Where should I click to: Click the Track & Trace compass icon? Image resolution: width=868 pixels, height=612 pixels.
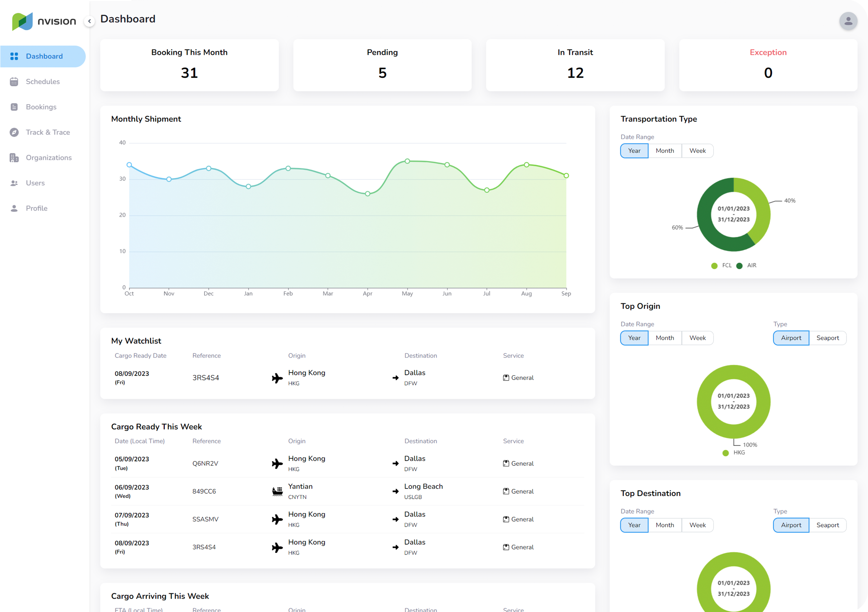(14, 132)
